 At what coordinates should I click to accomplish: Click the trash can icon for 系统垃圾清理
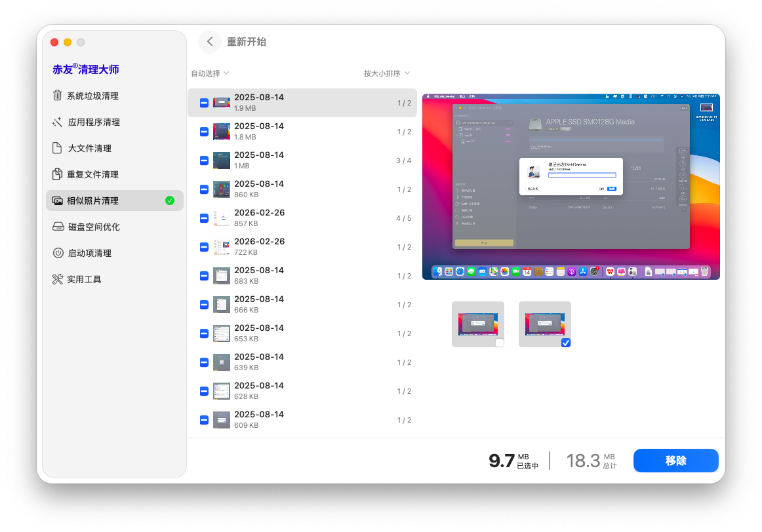point(58,96)
